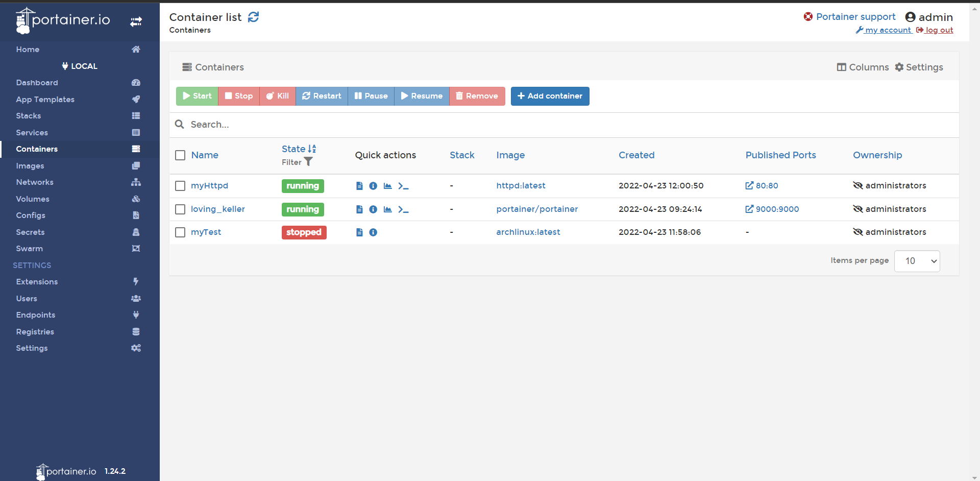Open console icon for loving_keller
The image size is (980, 481).
pos(403,209)
